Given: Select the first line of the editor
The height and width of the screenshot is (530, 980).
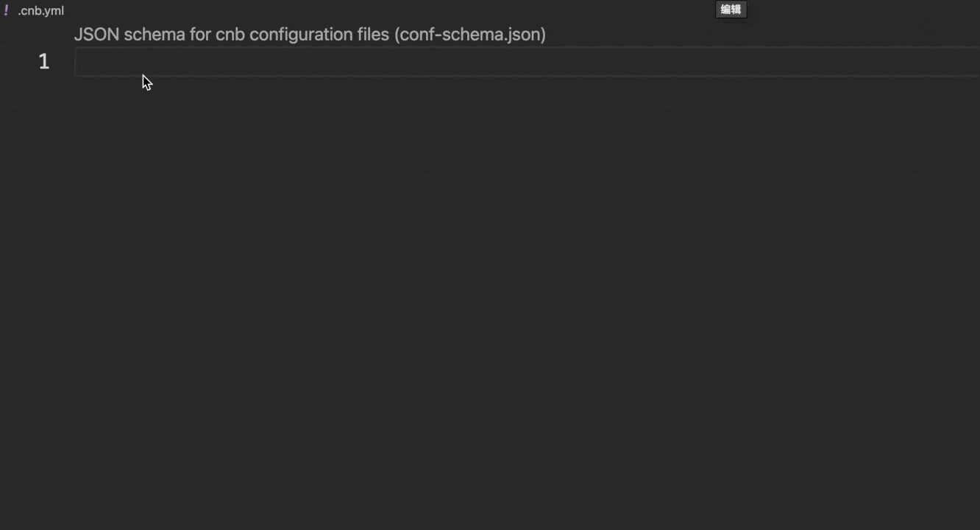Looking at the screenshot, I should (x=294, y=62).
